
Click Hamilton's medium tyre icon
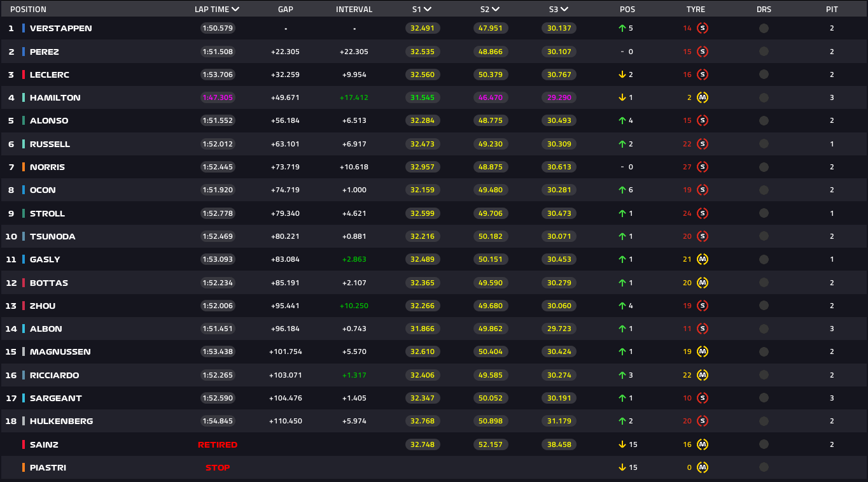[703, 97]
